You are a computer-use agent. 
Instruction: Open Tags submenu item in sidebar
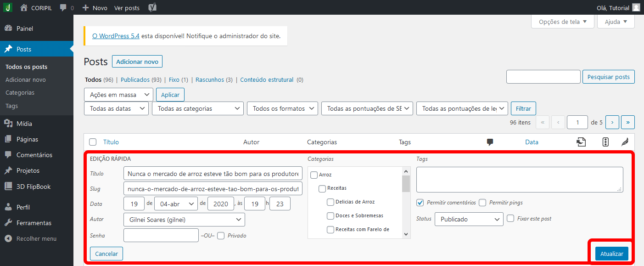coord(11,106)
